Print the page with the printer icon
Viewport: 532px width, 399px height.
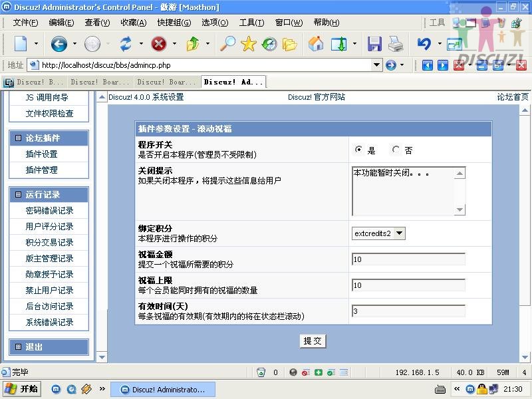coord(395,44)
